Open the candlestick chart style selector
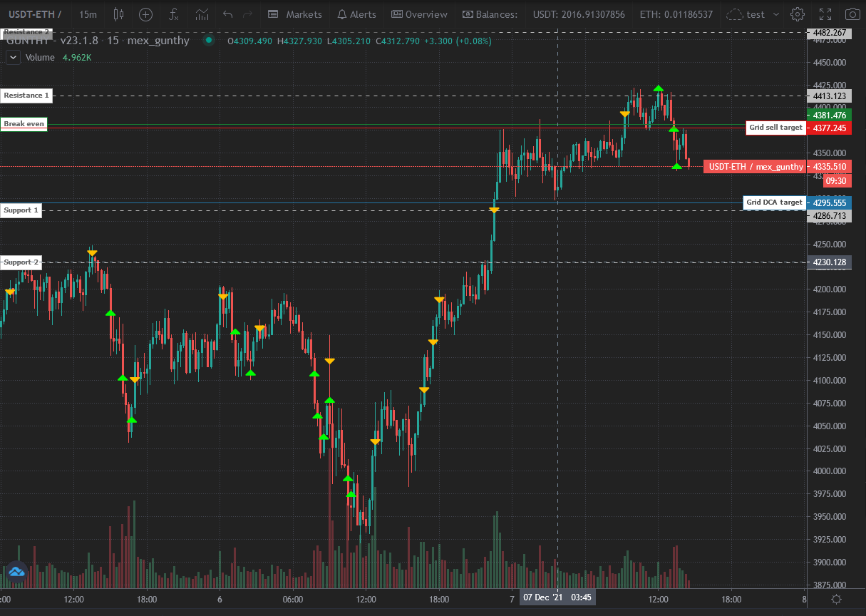 click(x=118, y=14)
